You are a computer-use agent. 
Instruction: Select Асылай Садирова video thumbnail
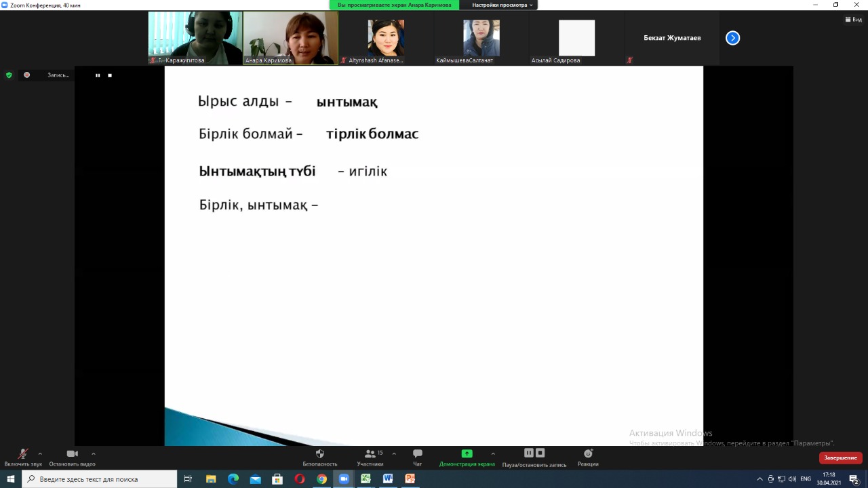click(576, 38)
